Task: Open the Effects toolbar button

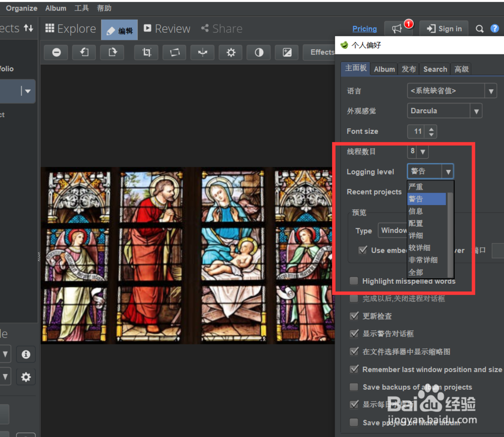Action: coord(319,52)
